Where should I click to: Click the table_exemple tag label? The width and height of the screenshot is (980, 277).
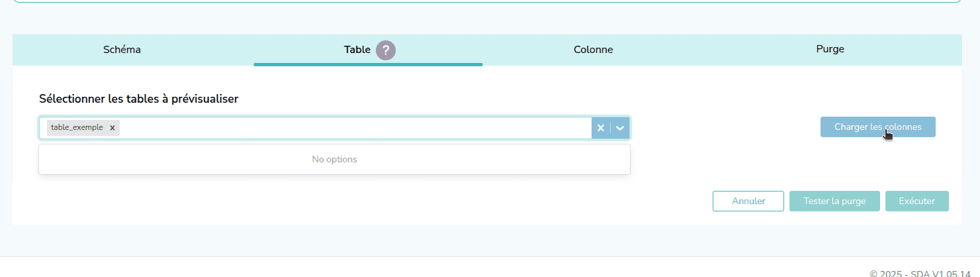pyautogui.click(x=77, y=128)
